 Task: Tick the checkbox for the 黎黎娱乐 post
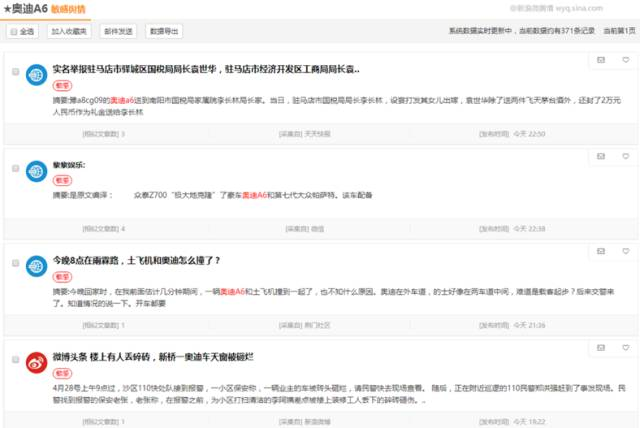pos(16,168)
